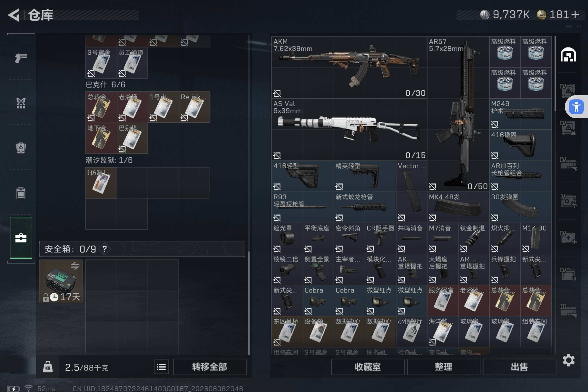
Task: Select the AS Val 9x39mm rifle
Action: [349, 129]
